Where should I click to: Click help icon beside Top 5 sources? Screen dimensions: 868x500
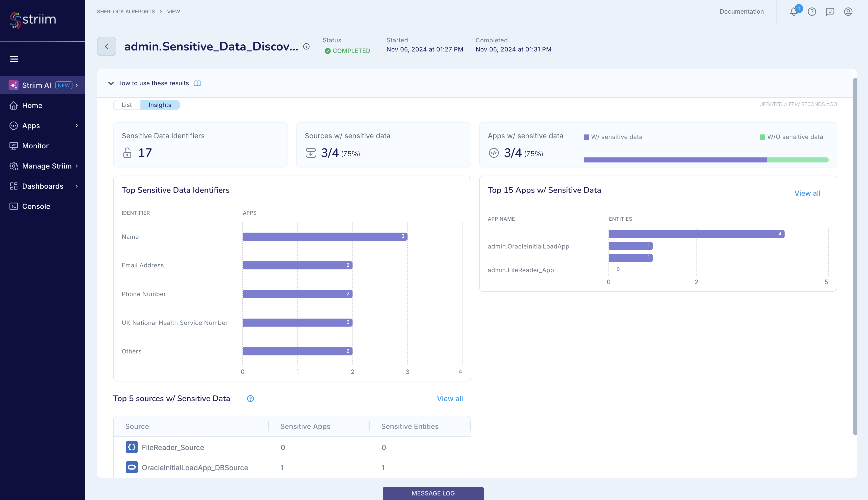[250, 399]
